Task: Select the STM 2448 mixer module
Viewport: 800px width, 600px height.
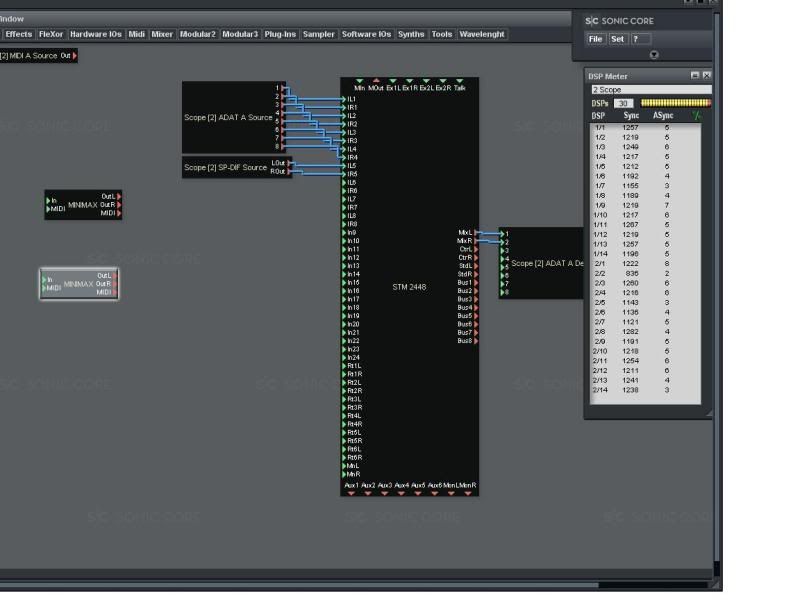Action: [x=409, y=287]
